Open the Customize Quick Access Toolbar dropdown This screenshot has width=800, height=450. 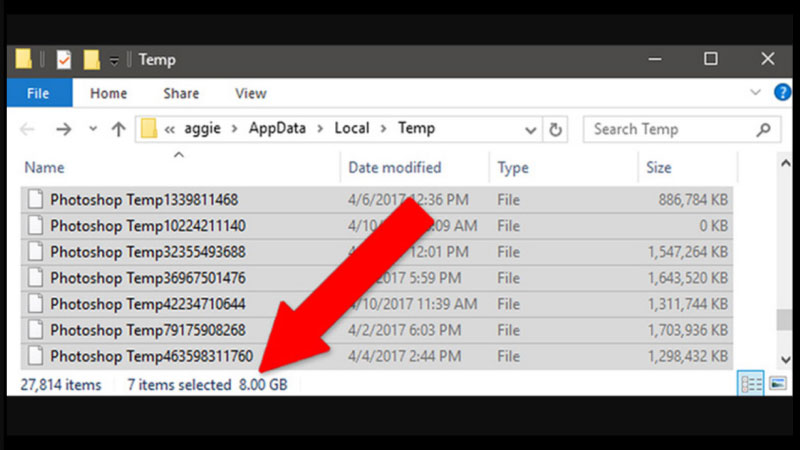pyautogui.click(x=114, y=61)
